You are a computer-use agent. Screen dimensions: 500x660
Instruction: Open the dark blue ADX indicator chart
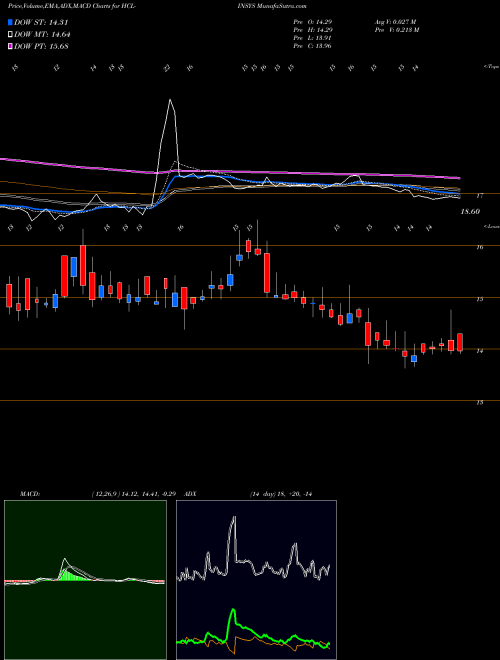click(x=256, y=580)
